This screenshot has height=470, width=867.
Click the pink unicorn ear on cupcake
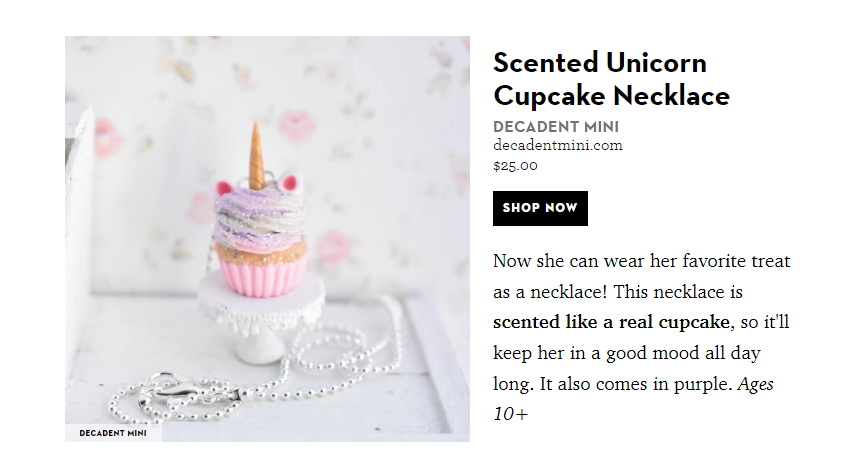[292, 182]
